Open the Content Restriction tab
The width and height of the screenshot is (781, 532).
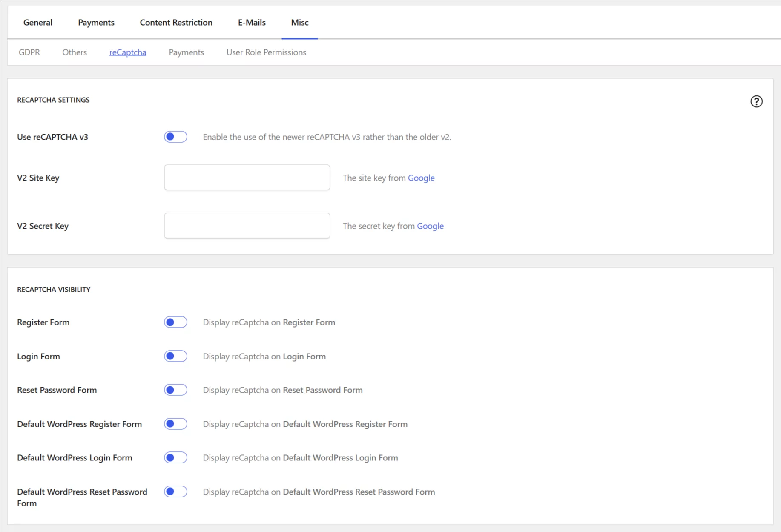coord(176,22)
